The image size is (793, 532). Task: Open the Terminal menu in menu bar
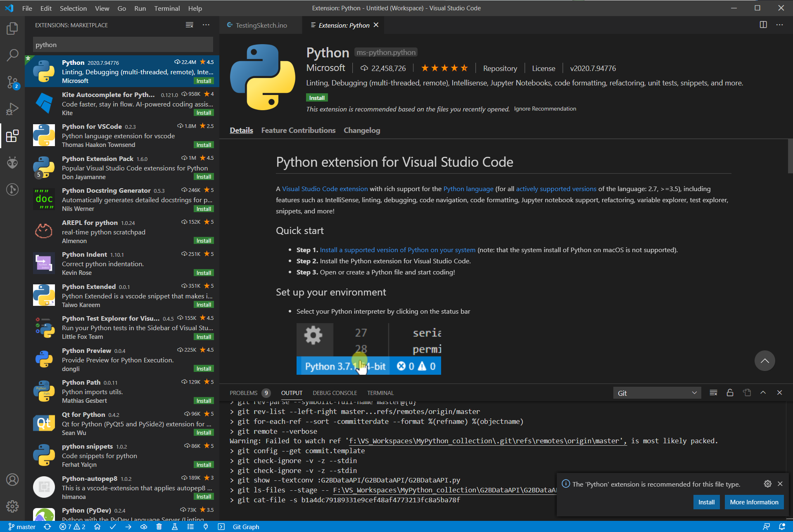(x=167, y=8)
